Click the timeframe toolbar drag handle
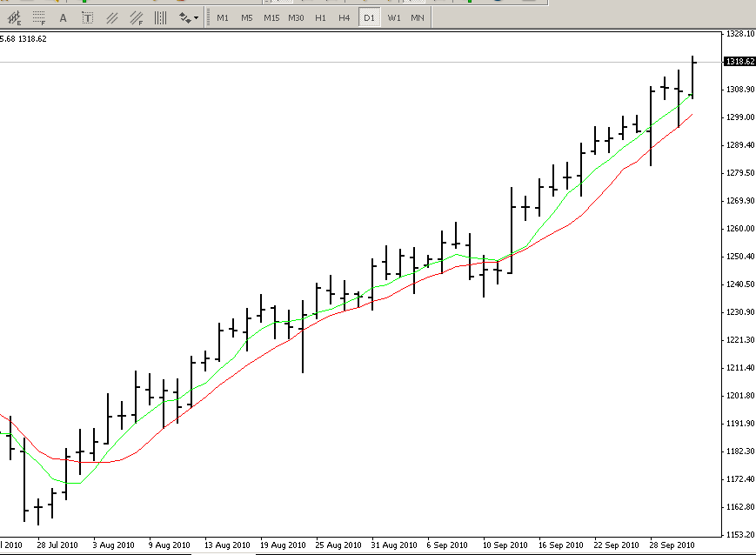 (208, 18)
